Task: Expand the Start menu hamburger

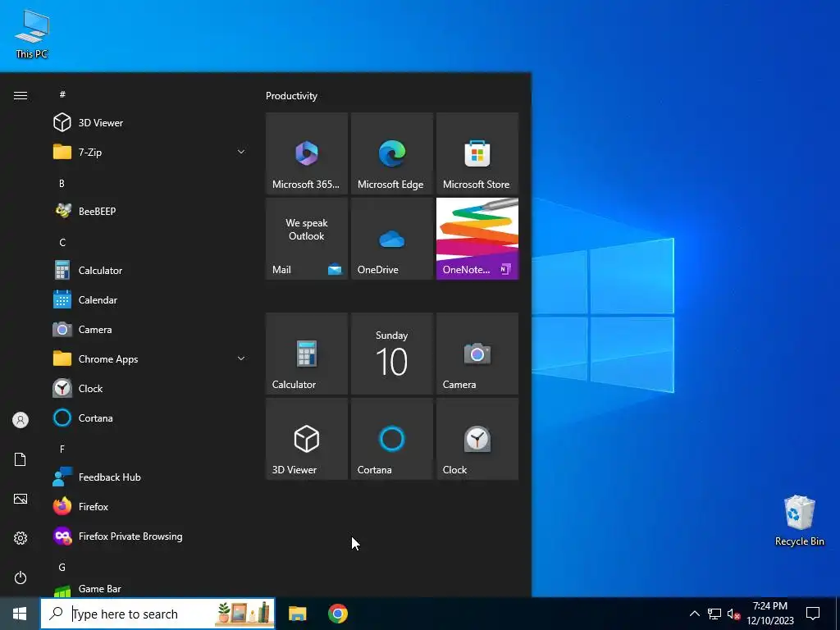Action: tap(21, 95)
